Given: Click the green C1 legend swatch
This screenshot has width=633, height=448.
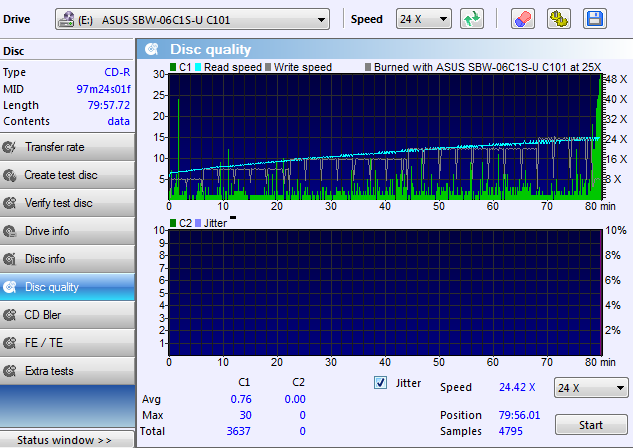Looking at the screenshot, I should [x=173, y=67].
